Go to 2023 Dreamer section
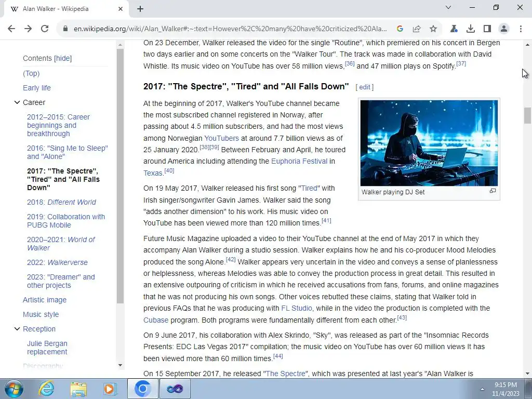 [61, 281]
